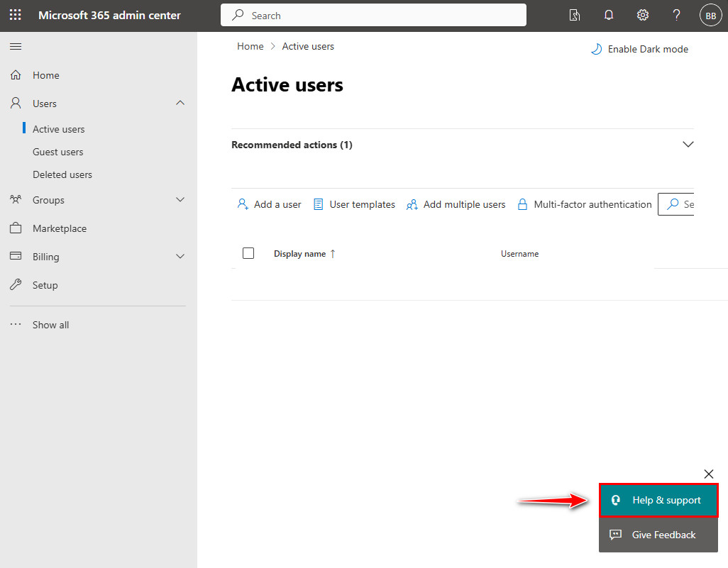Open Deleted users in the sidebar
Image resolution: width=728 pixels, height=568 pixels.
coord(62,174)
